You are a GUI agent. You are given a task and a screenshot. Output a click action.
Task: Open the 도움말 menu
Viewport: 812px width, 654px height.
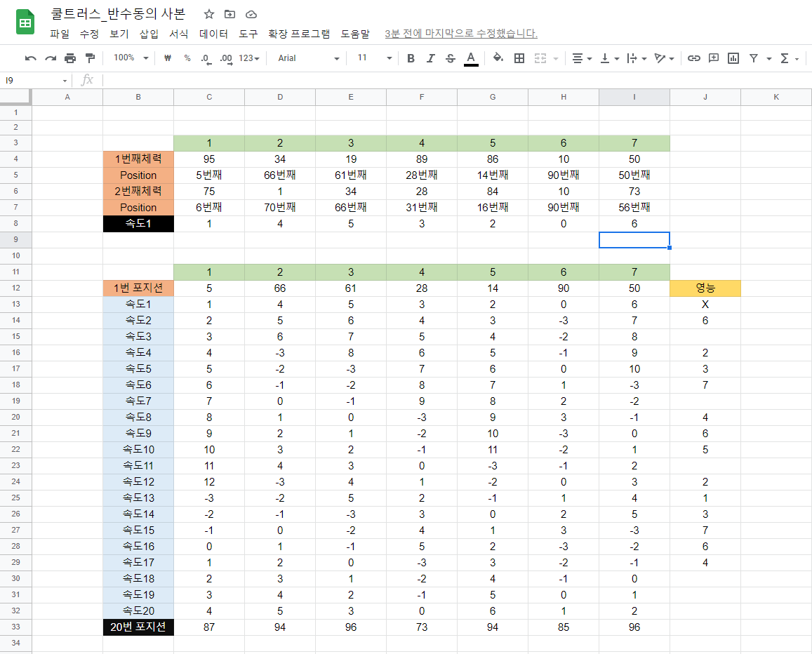355,34
